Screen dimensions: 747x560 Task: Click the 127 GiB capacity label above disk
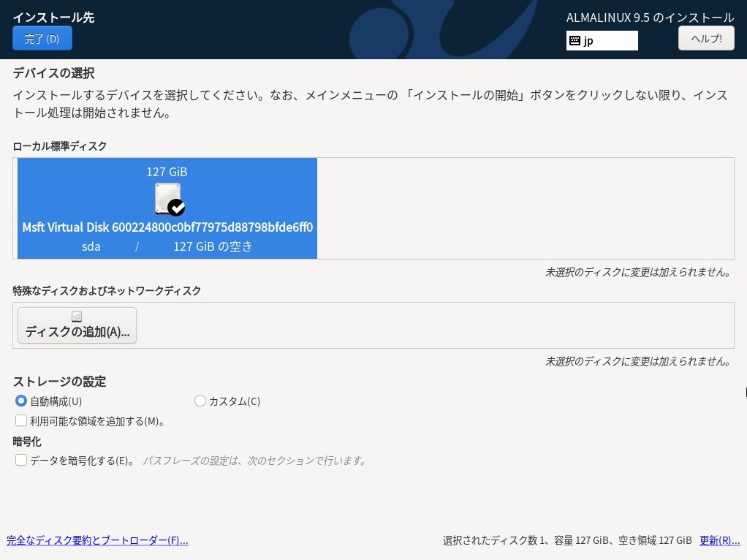(167, 172)
